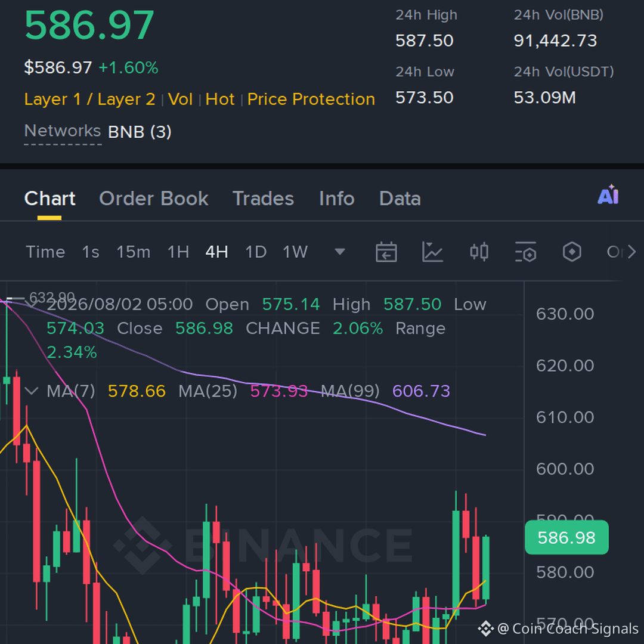Collapse the candle OHLC info chevron
Screen dimensions: 644x644
pos(32,303)
